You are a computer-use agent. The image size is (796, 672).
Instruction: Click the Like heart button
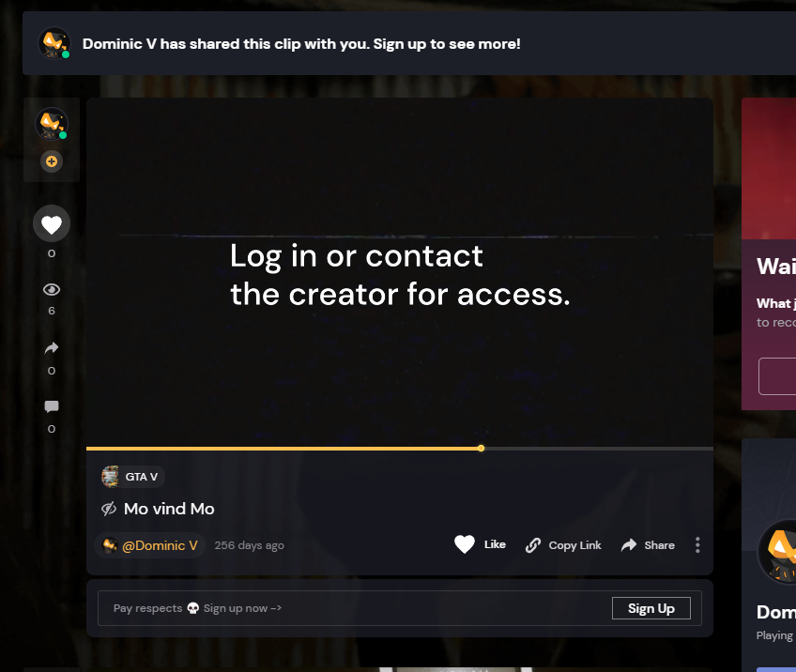tap(480, 544)
